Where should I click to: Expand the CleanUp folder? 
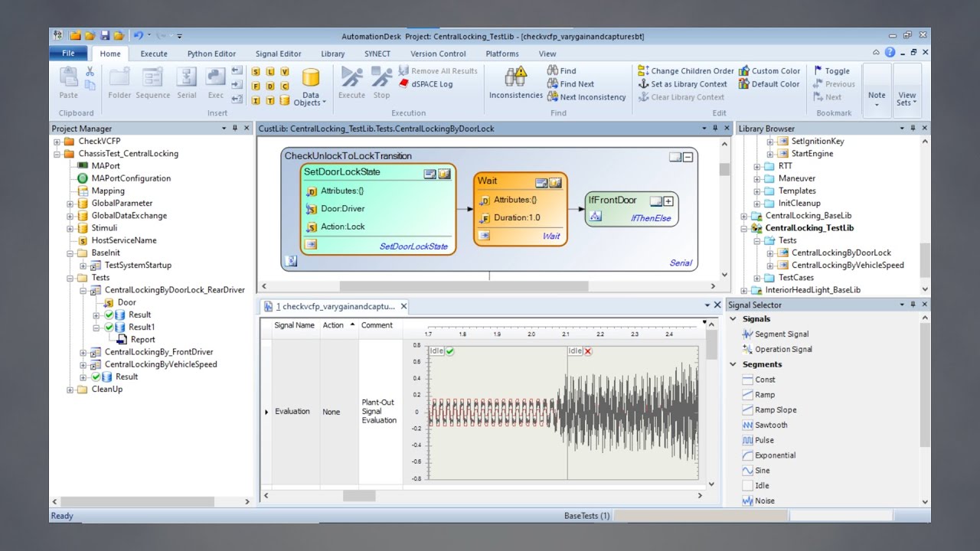click(70, 390)
